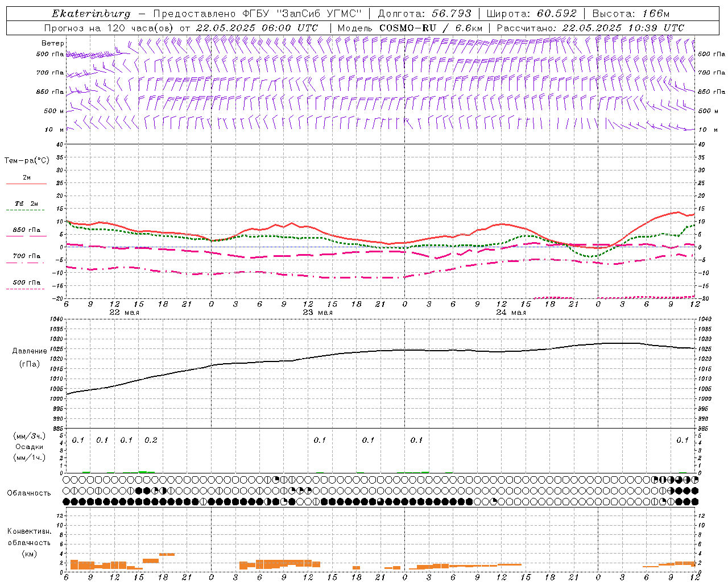Click the Широта: 60.592 value

[531, 14]
